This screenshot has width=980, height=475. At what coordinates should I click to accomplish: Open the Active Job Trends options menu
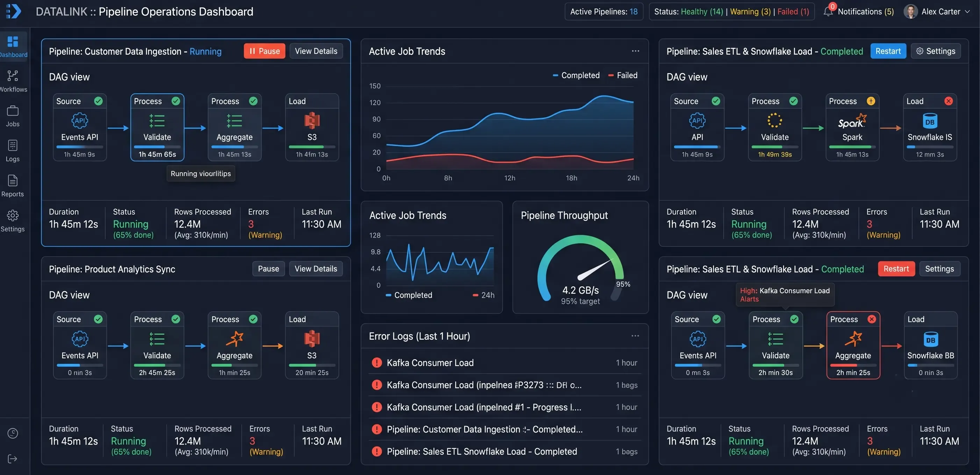coord(635,51)
